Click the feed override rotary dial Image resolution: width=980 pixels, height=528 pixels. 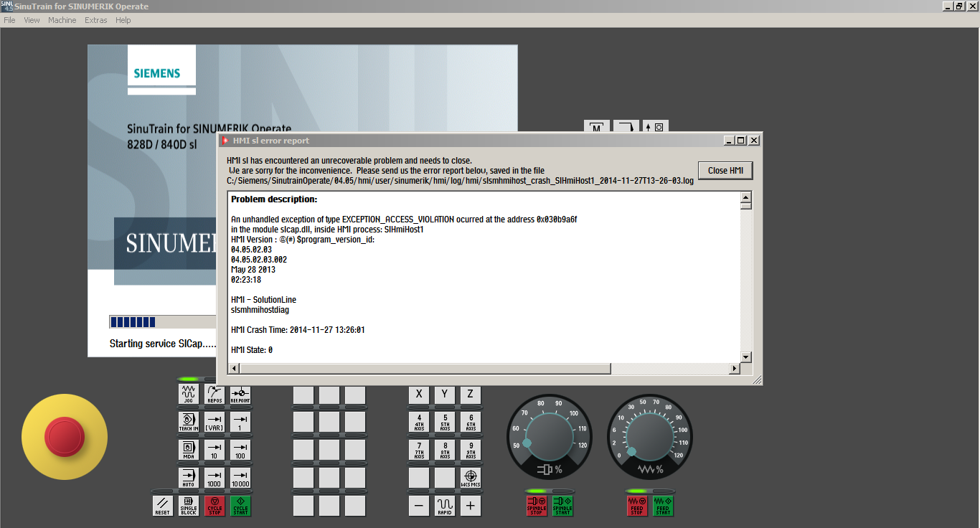coord(650,436)
